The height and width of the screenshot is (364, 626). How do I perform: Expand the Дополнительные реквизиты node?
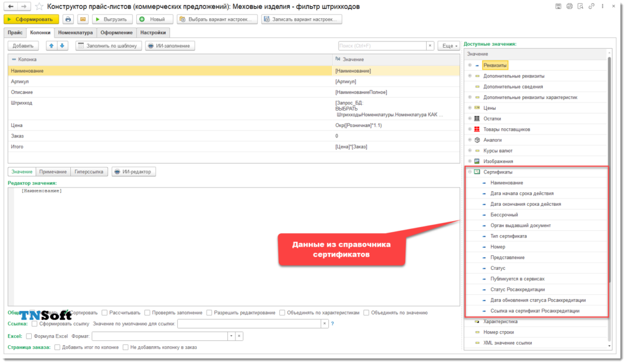(x=469, y=76)
